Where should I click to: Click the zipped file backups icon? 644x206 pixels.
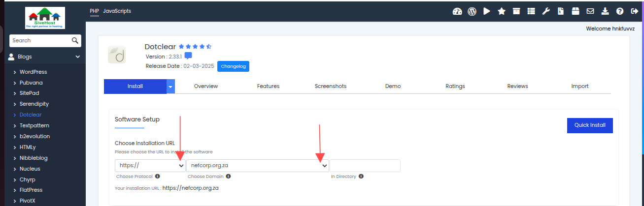click(561, 11)
